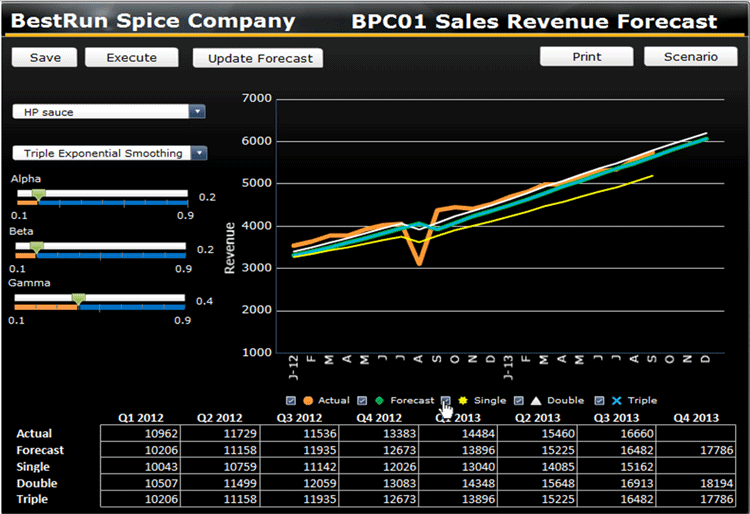Select Actual Q1 2012 cell 10962
750x514 pixels.
point(141,434)
